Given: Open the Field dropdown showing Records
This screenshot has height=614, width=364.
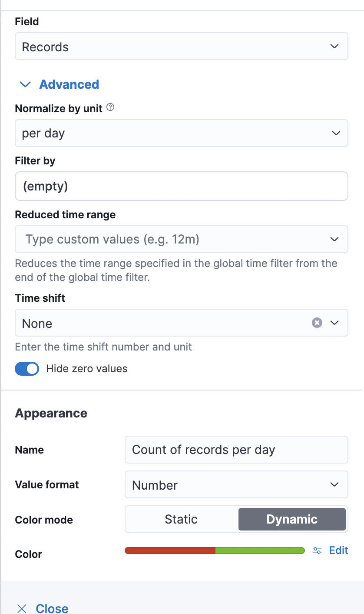Looking at the screenshot, I should click(181, 46).
